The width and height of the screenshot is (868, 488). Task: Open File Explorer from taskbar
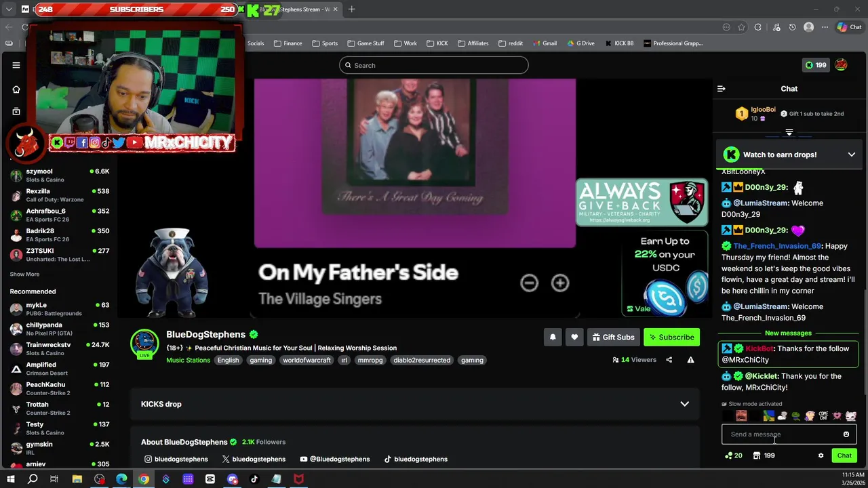point(77,479)
